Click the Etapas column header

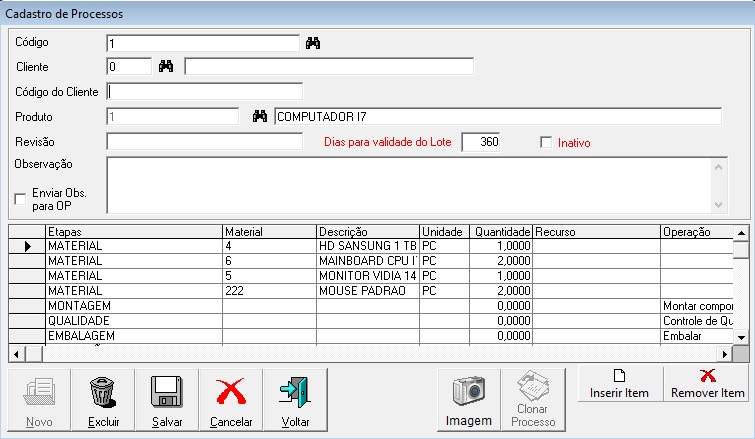tap(134, 231)
